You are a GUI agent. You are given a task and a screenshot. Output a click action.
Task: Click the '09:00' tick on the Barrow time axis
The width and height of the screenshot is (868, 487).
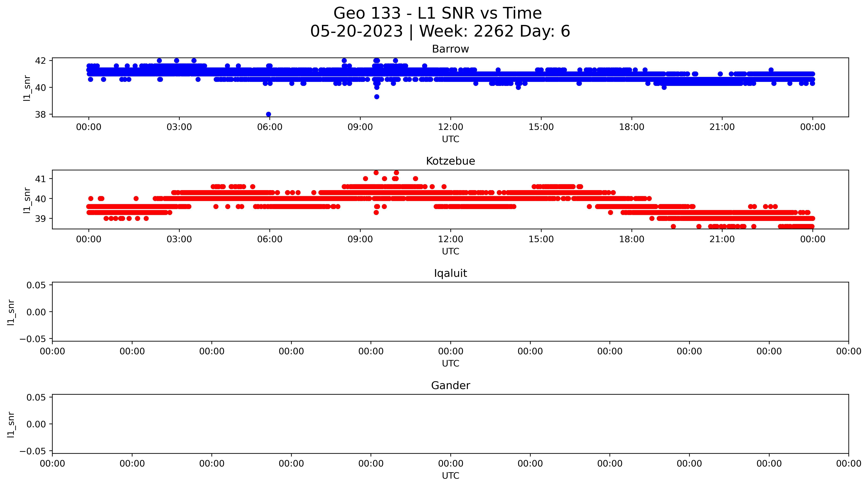[360, 127]
